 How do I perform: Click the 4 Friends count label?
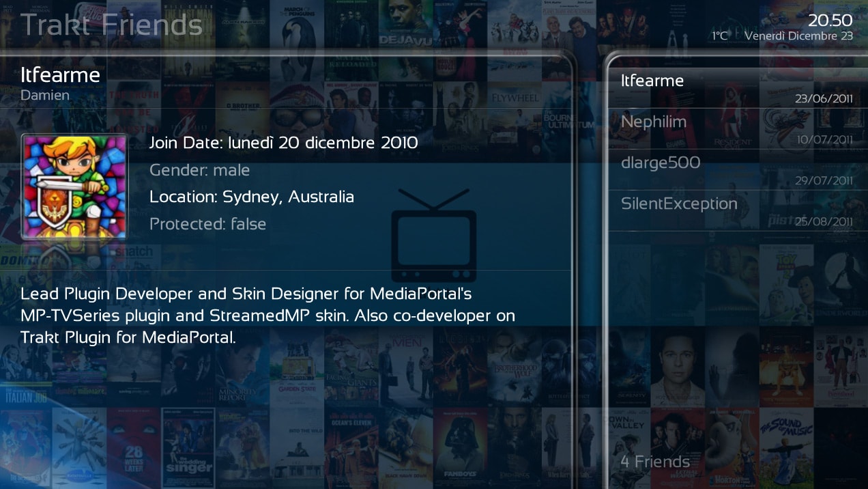[655, 462]
